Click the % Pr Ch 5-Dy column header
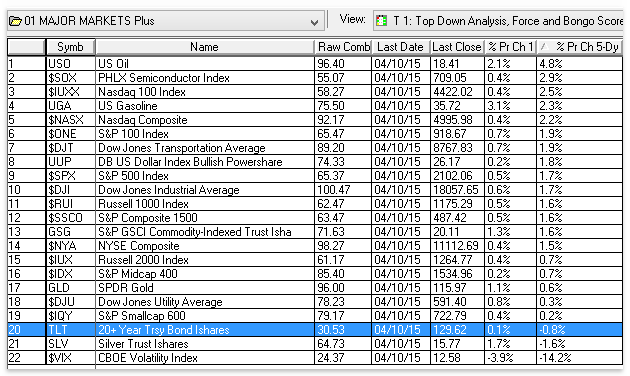Viewport: 630px width, 376px height. point(580,47)
